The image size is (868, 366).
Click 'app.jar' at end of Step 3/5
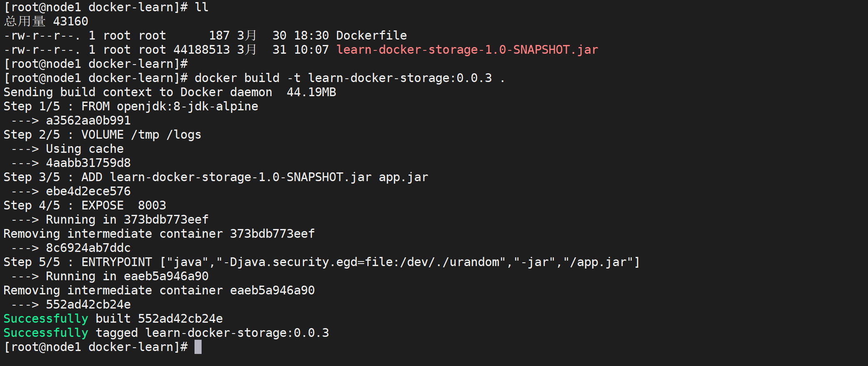click(x=403, y=177)
